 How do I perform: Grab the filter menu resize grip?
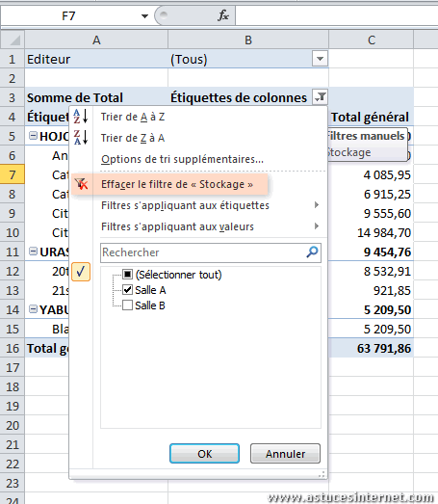point(322,474)
